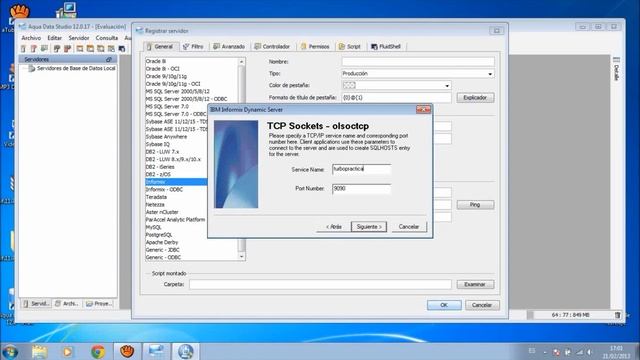Viewport: 640px width, 360px height.
Task: Click the first server toolbar icon
Action: (23, 49)
